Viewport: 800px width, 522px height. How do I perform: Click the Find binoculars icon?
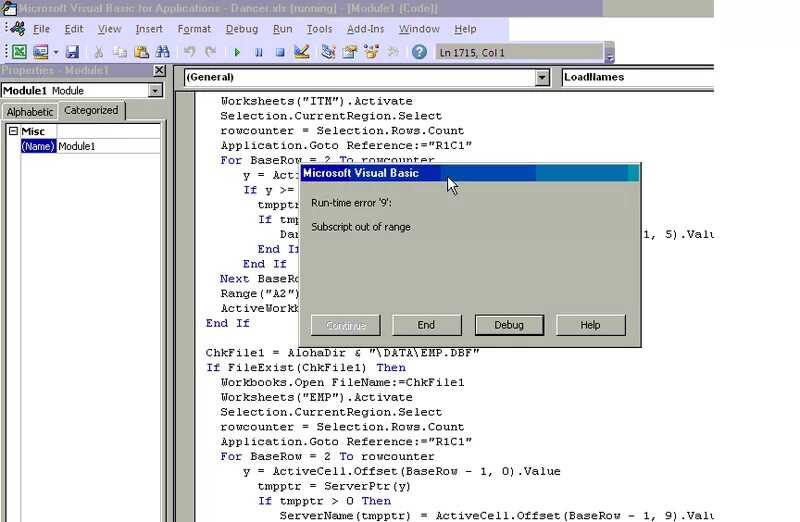point(163,52)
